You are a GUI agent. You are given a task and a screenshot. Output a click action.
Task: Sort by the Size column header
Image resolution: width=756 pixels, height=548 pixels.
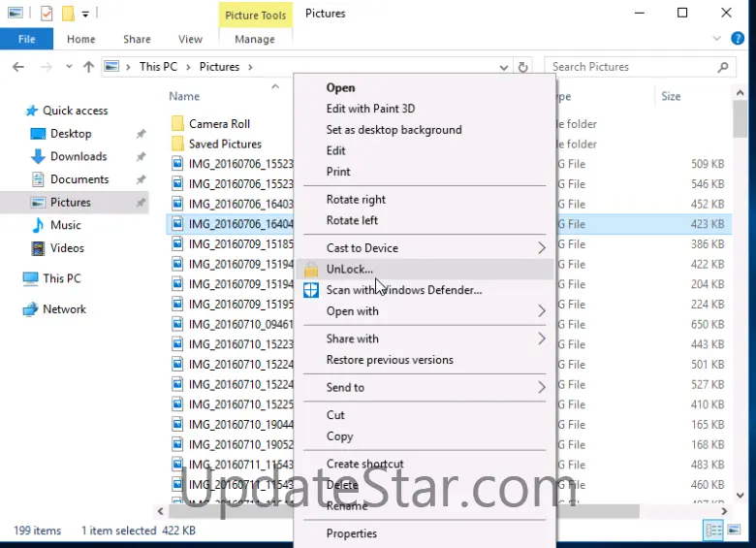click(671, 96)
